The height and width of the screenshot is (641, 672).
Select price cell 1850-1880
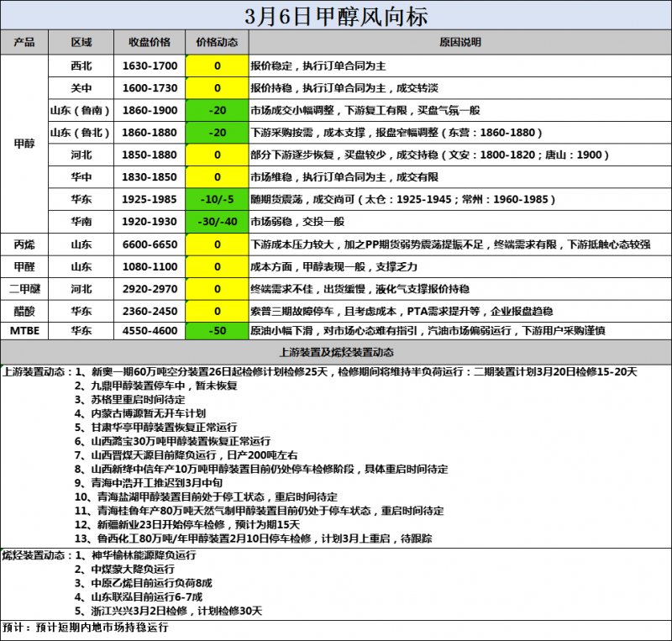tap(150, 155)
